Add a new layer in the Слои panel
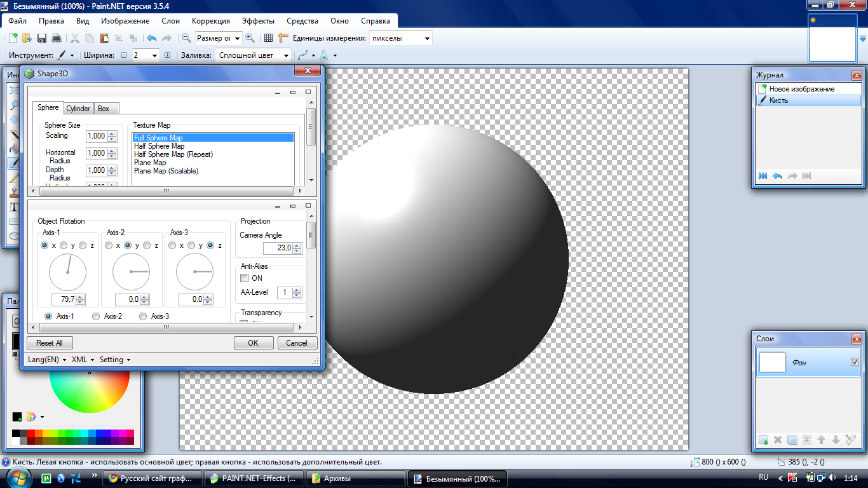 763,440
